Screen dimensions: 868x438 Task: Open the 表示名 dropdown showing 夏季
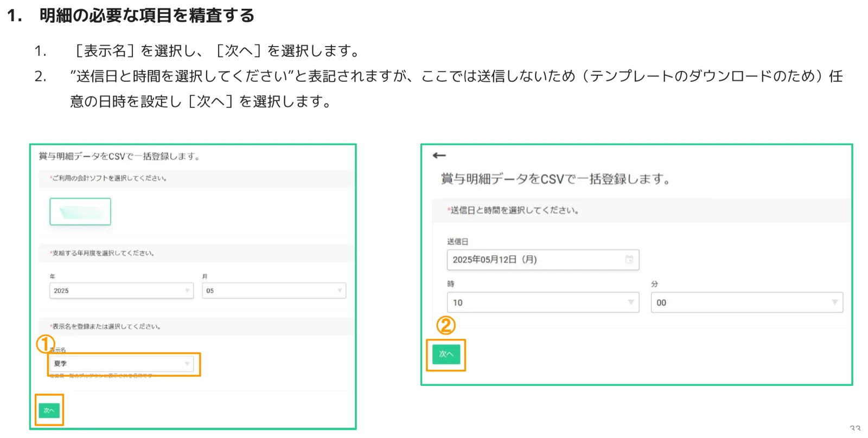point(122,364)
